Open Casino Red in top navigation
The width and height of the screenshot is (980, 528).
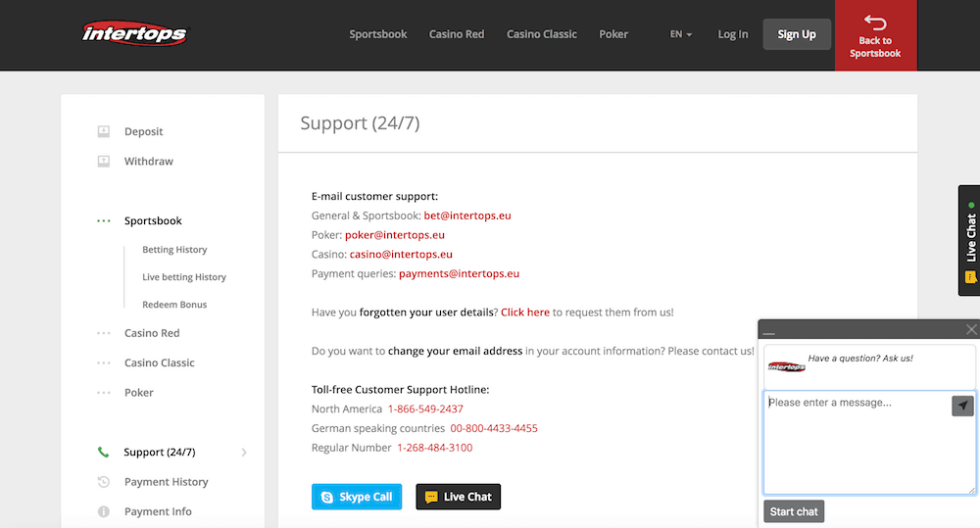457,34
